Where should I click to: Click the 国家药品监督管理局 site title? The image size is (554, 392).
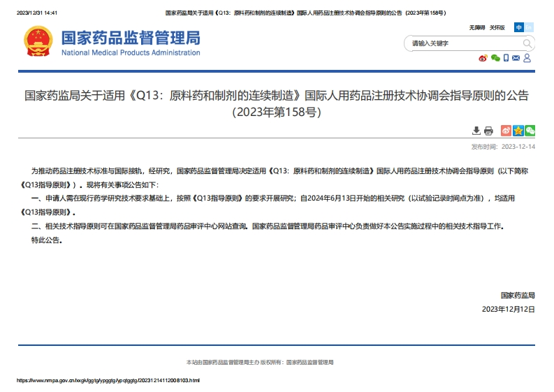click(131, 38)
